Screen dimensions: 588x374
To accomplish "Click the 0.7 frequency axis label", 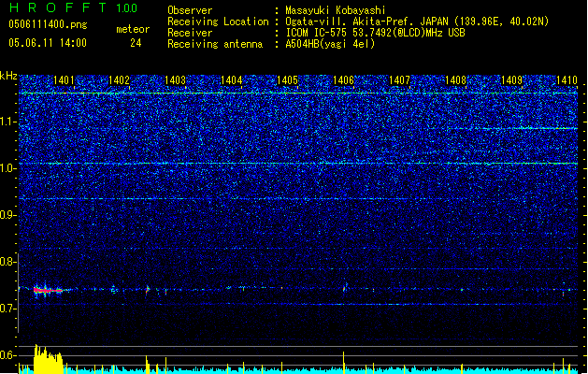I will coord(7,309).
